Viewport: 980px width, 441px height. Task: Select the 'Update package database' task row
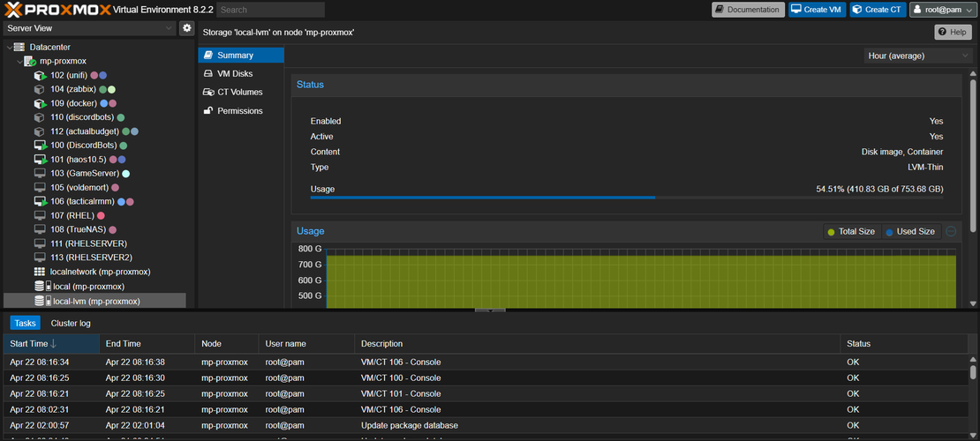[486, 425]
